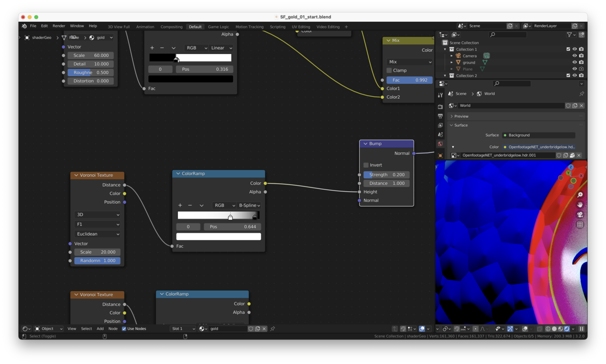This screenshot has height=364, width=606.
Task: Uncheck Collection 1 view layer checkbox
Action: tap(568, 49)
